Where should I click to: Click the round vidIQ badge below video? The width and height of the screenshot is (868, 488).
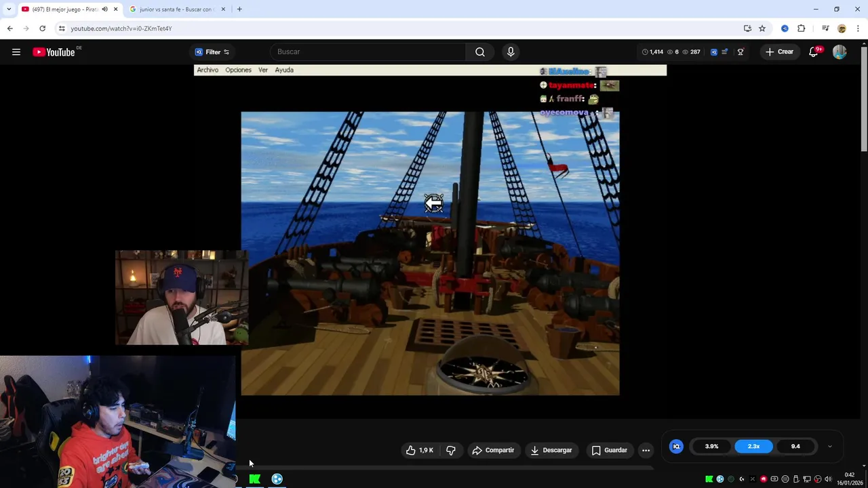coord(676,446)
